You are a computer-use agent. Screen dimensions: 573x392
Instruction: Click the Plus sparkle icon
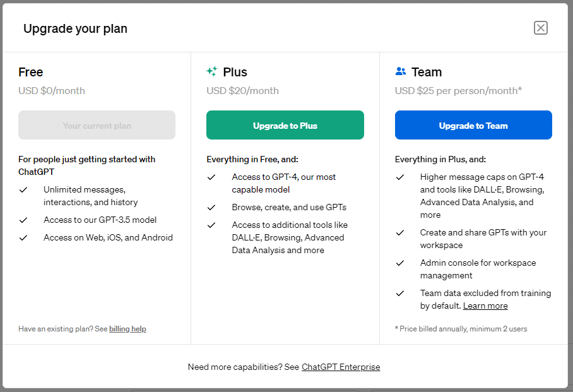(x=211, y=71)
